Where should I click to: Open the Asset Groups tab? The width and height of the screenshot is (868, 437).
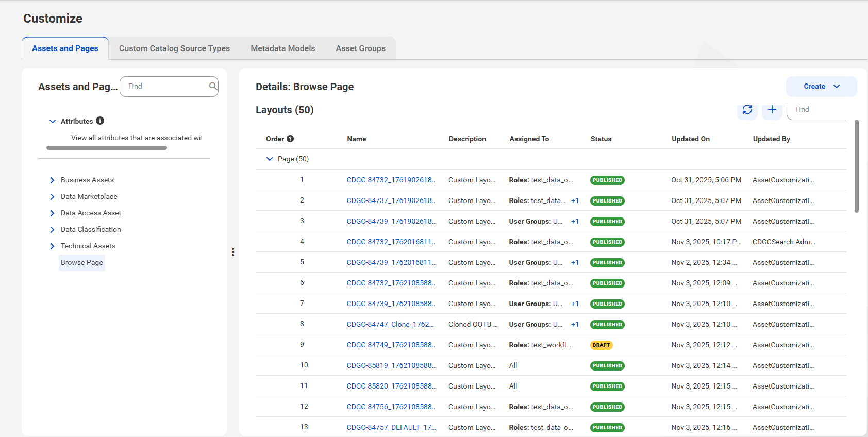(361, 48)
